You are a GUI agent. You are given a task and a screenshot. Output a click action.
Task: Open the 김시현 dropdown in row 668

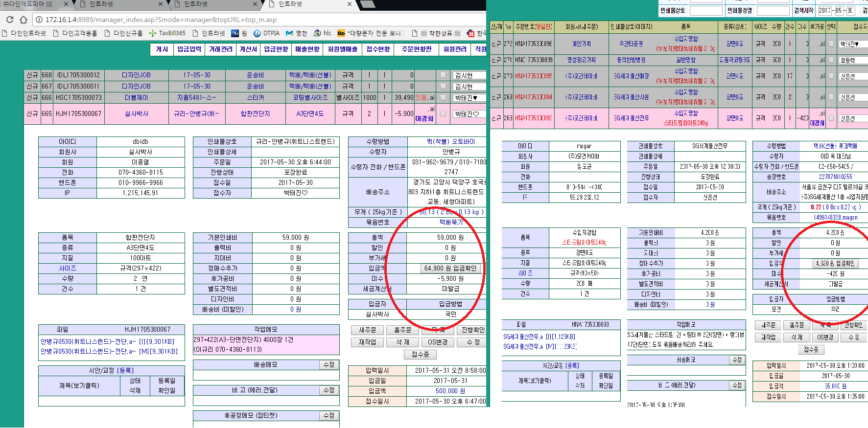tap(469, 75)
